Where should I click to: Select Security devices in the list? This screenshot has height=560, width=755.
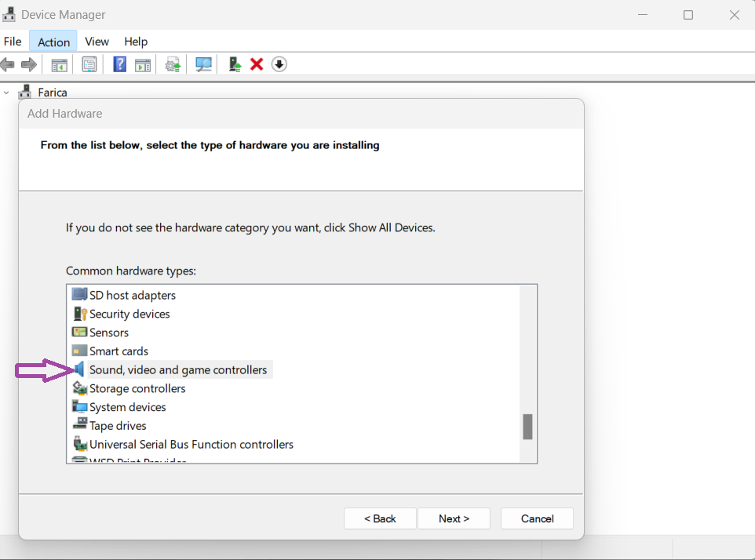point(129,314)
